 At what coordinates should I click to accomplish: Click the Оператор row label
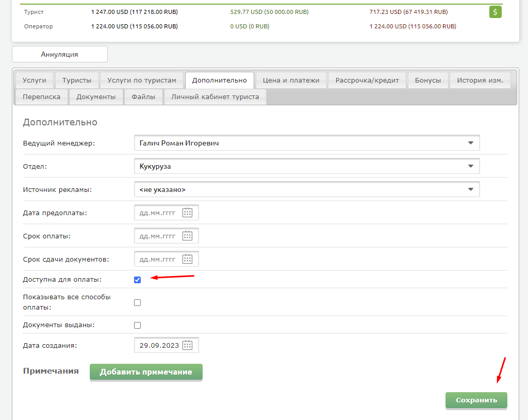(38, 26)
